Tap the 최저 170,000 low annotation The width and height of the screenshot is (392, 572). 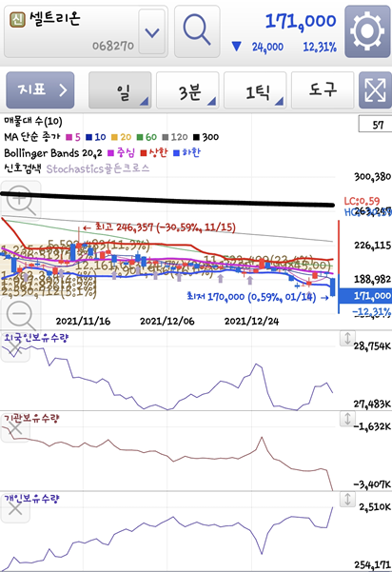pos(258,297)
